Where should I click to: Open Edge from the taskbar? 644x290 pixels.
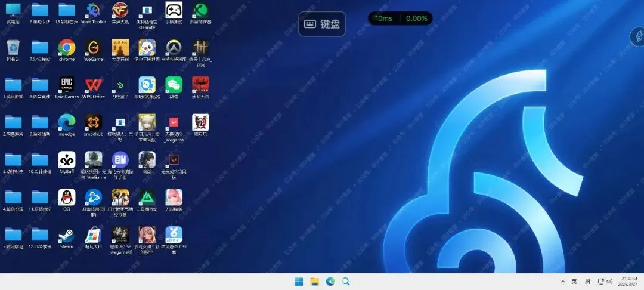(330, 282)
